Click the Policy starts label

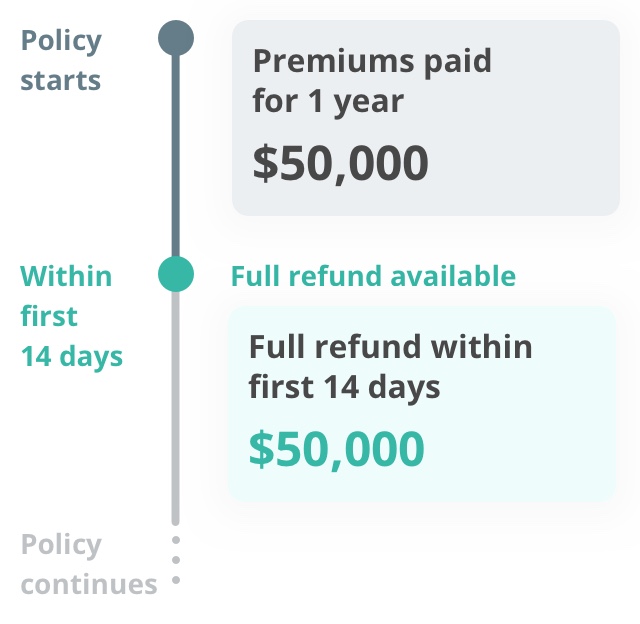(61, 60)
